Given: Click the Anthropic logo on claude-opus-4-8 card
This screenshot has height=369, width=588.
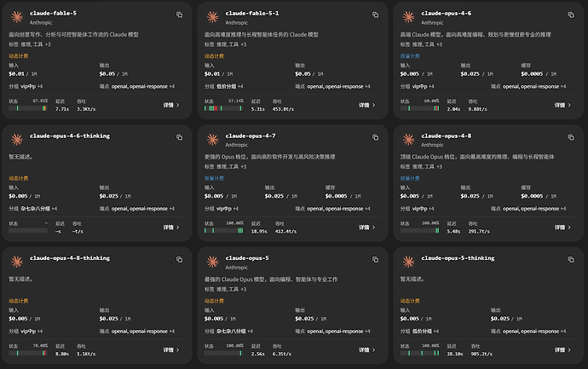Looking at the screenshot, I should point(408,140).
